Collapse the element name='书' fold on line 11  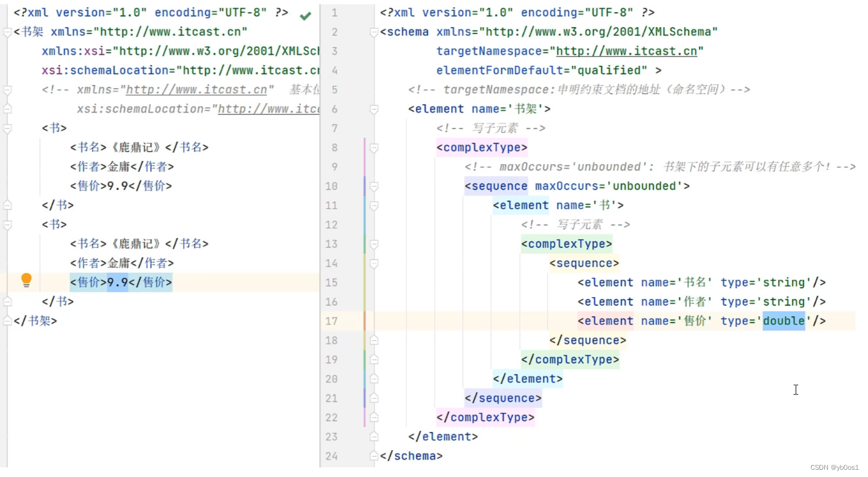point(374,206)
